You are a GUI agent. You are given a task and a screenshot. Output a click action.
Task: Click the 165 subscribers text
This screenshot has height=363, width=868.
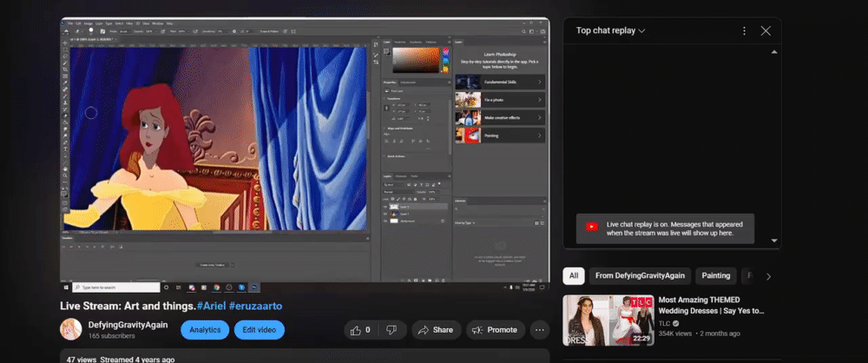click(x=111, y=336)
